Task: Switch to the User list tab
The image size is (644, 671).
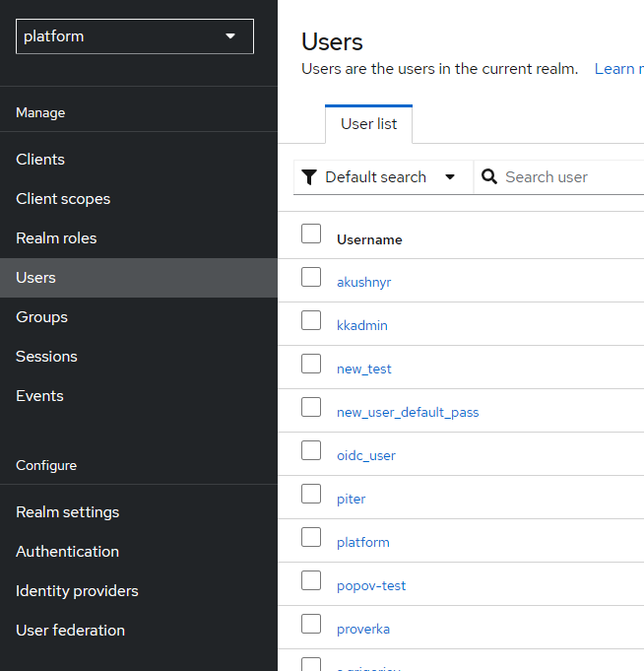Action: click(x=368, y=124)
